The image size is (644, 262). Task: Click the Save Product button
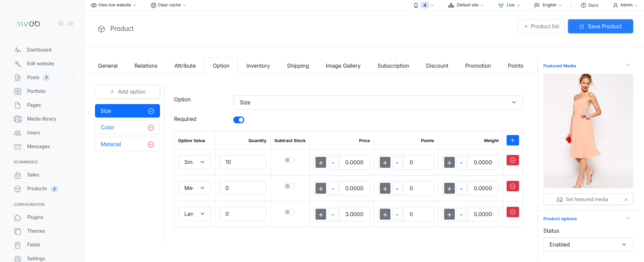click(600, 26)
